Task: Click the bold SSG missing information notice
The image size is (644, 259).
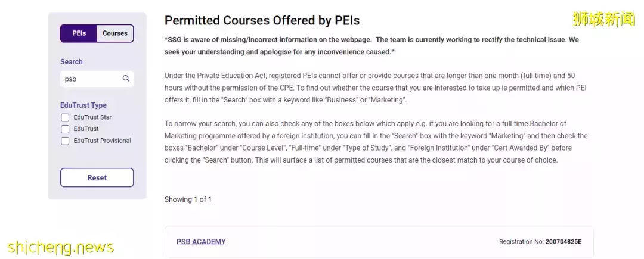Action: [371, 46]
